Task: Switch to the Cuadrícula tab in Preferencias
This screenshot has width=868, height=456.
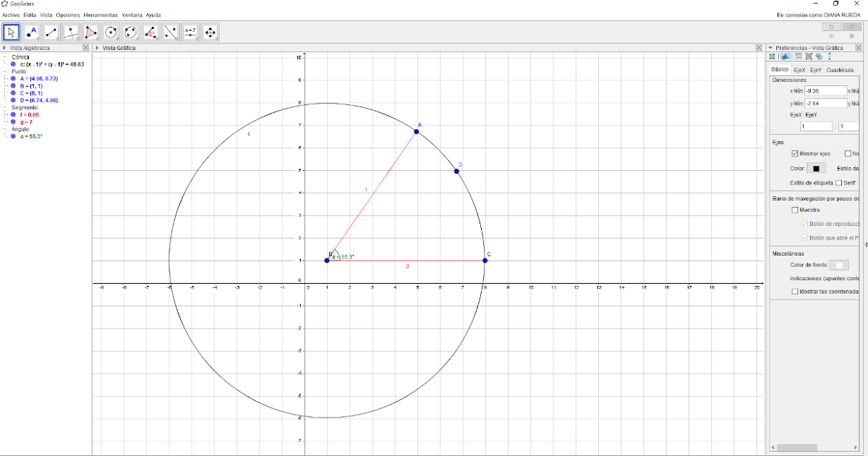Action: (841, 70)
